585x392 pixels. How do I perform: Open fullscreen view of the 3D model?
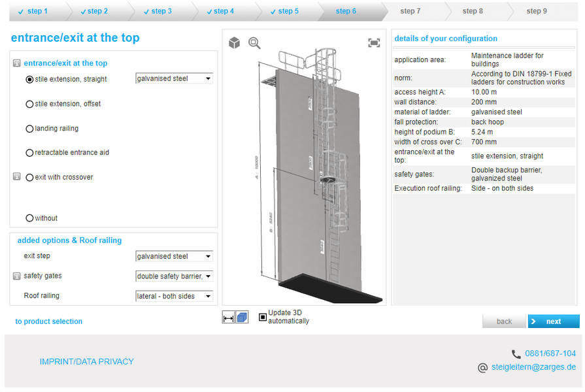pos(374,43)
